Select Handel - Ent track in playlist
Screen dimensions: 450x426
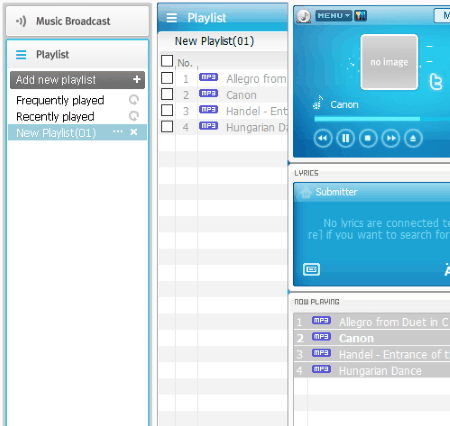[x=256, y=111]
